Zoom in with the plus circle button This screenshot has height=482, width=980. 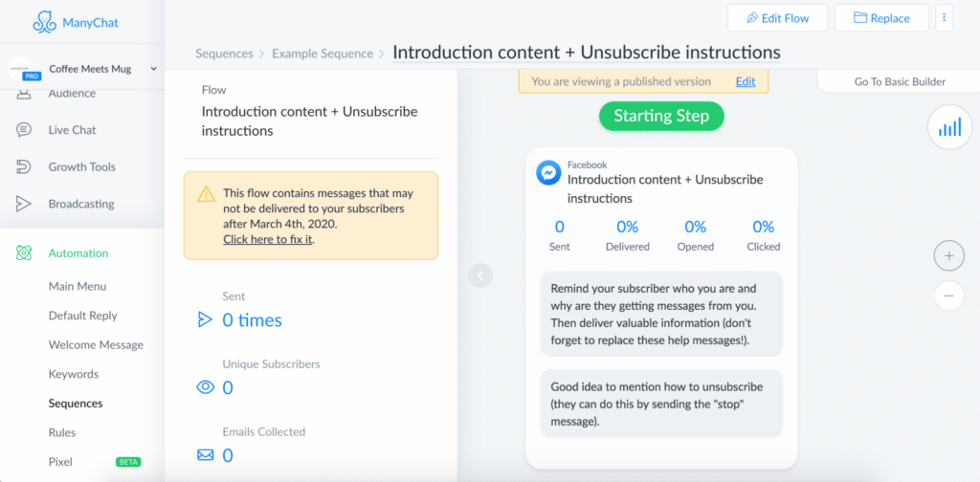948,256
